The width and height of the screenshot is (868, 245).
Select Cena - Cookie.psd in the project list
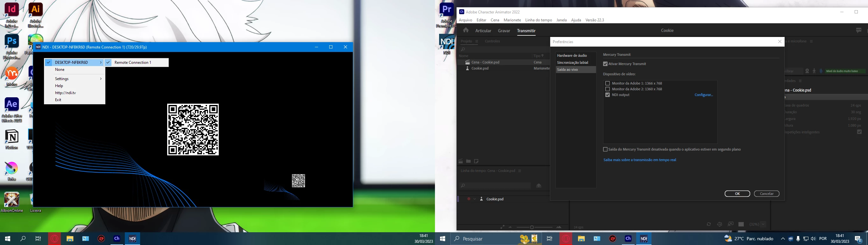coord(504,62)
